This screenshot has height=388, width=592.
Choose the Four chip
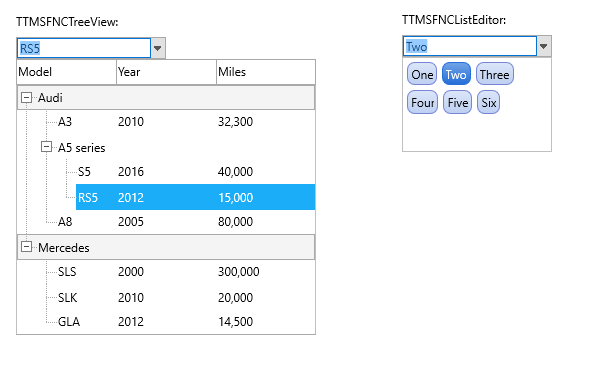point(422,102)
